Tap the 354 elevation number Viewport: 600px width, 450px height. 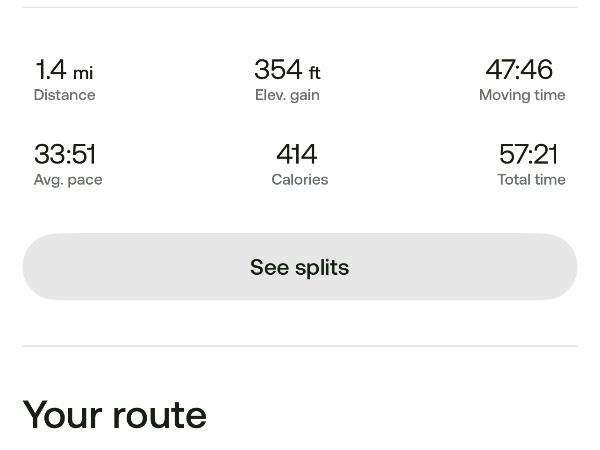tap(278, 70)
